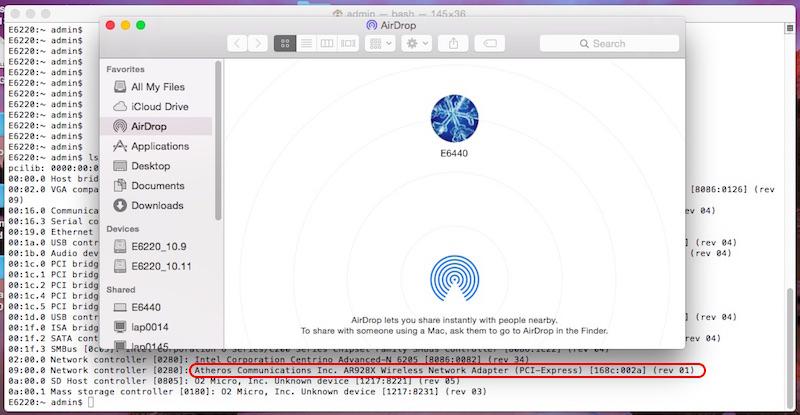Open the Desktop folder in sidebar
This screenshot has width=800, height=415.
(150, 166)
